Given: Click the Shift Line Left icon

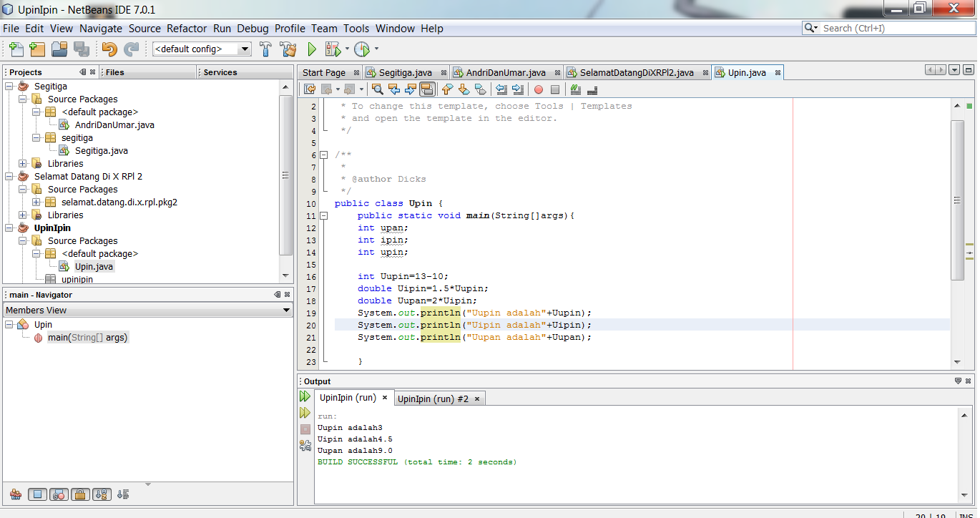Looking at the screenshot, I should click(x=501, y=89).
